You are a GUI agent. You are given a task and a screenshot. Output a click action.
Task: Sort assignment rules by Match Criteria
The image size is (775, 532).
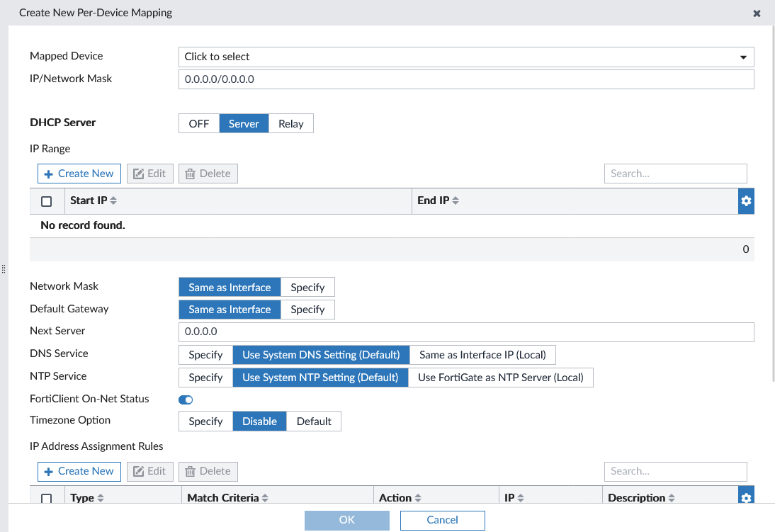click(265, 498)
